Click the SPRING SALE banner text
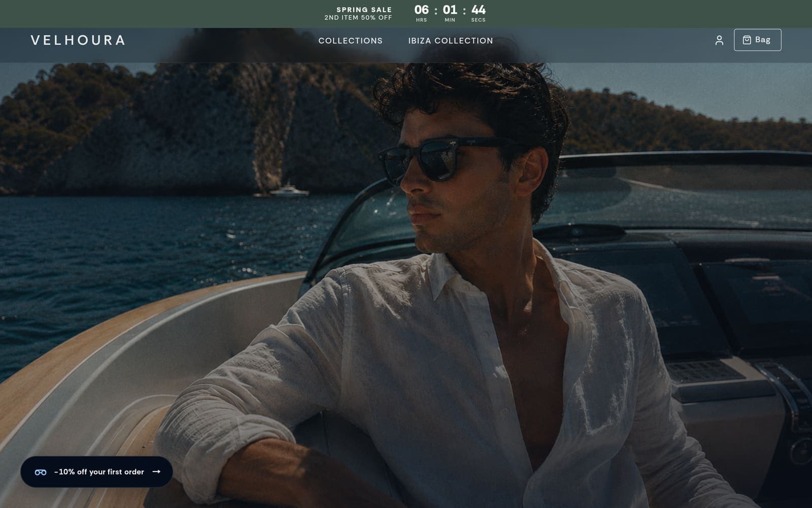 pos(364,10)
